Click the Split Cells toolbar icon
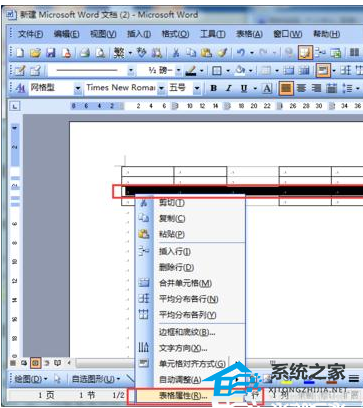Image resolution: width=363 pixels, height=408 pixels. click(304, 71)
